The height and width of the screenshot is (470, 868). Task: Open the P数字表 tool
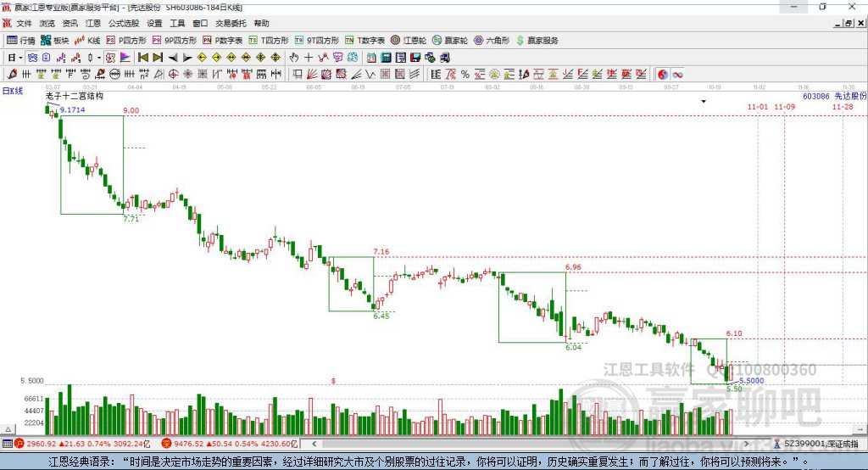click(223, 41)
